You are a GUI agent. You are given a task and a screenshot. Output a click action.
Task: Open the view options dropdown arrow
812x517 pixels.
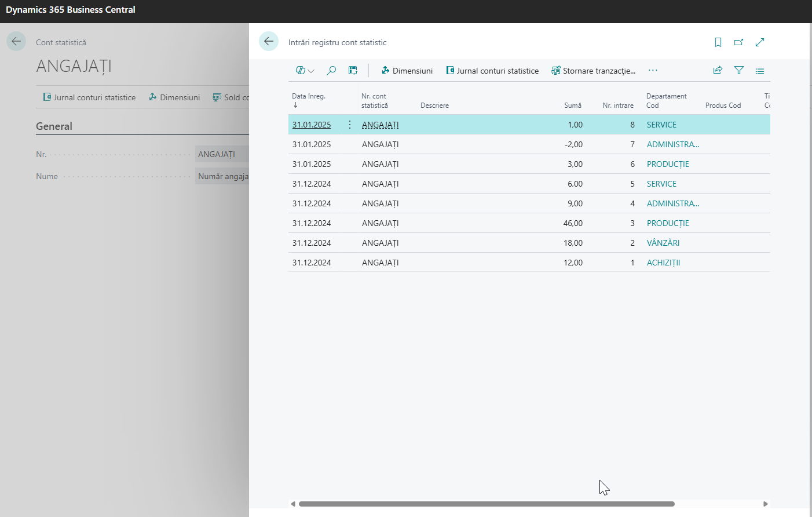point(311,71)
